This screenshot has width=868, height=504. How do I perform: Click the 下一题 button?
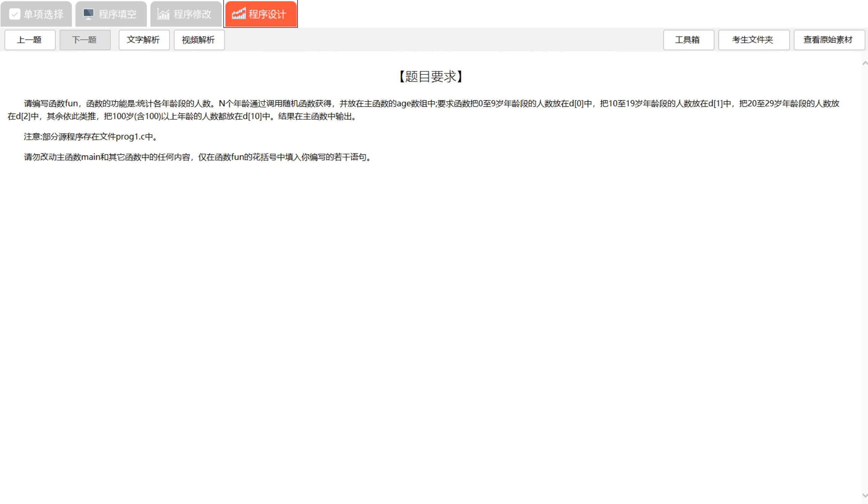point(85,40)
